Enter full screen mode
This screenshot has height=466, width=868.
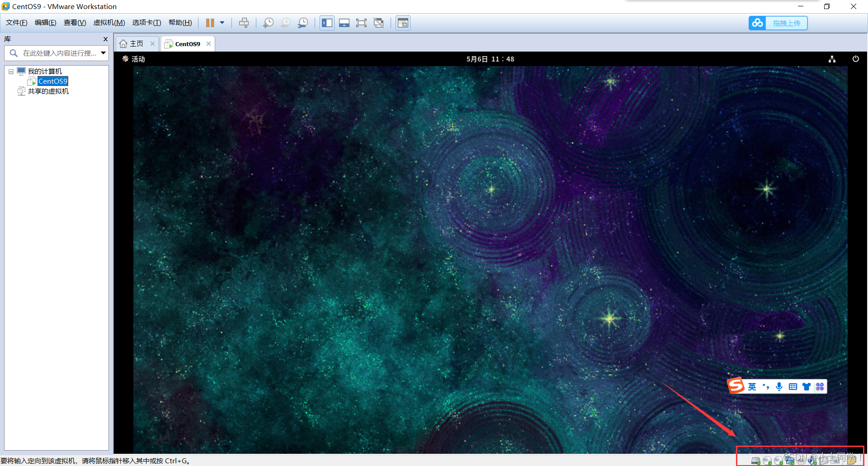[x=361, y=23]
